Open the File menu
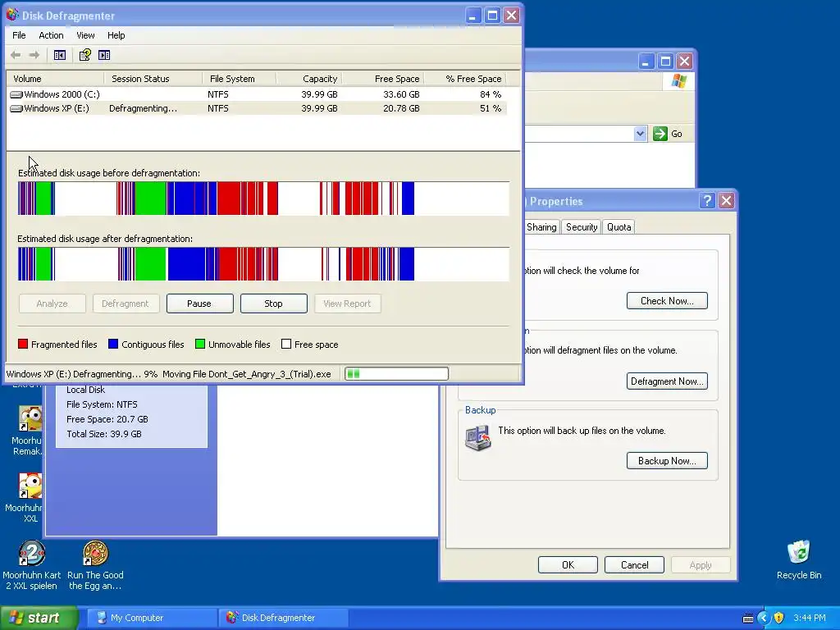Image resolution: width=840 pixels, height=630 pixels. (19, 35)
